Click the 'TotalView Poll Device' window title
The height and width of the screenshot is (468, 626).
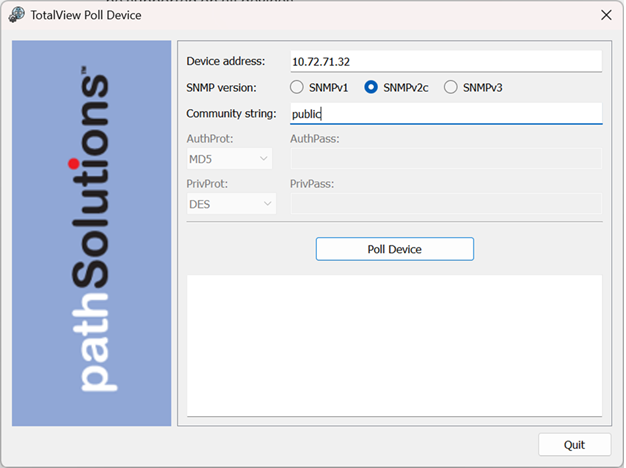coord(86,15)
